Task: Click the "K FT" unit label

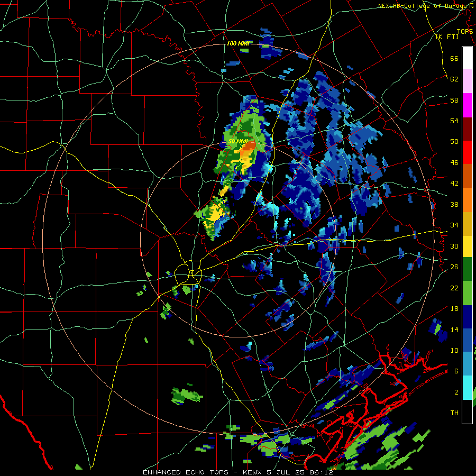Action: coord(447,36)
